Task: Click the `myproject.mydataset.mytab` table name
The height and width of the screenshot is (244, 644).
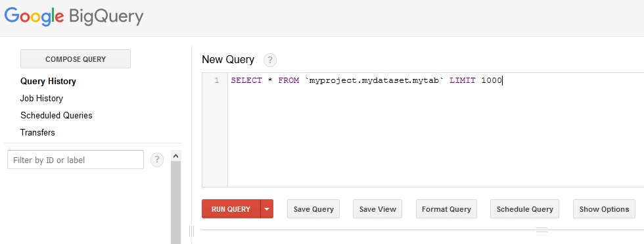Action: [374, 80]
